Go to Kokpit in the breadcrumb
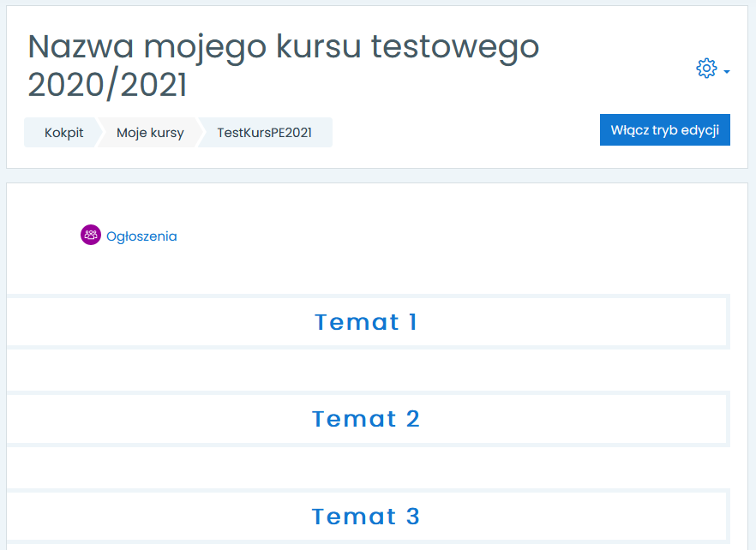The image size is (756, 550). [x=63, y=133]
